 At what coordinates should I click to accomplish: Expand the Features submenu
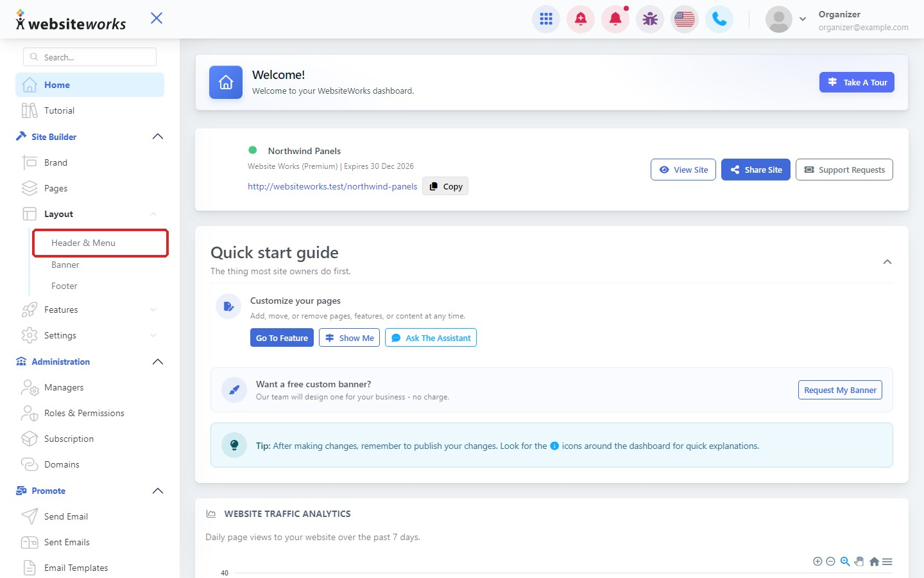click(x=153, y=310)
